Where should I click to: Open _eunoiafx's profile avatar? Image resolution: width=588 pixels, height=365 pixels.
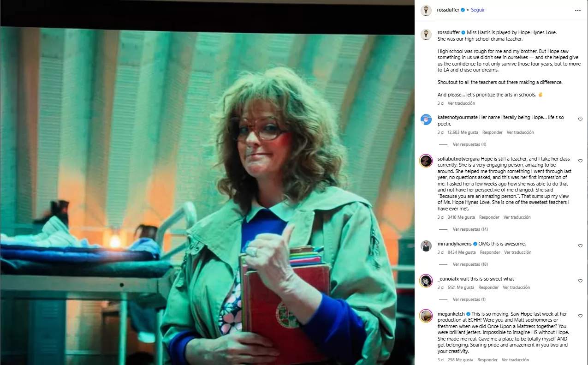coord(426,281)
